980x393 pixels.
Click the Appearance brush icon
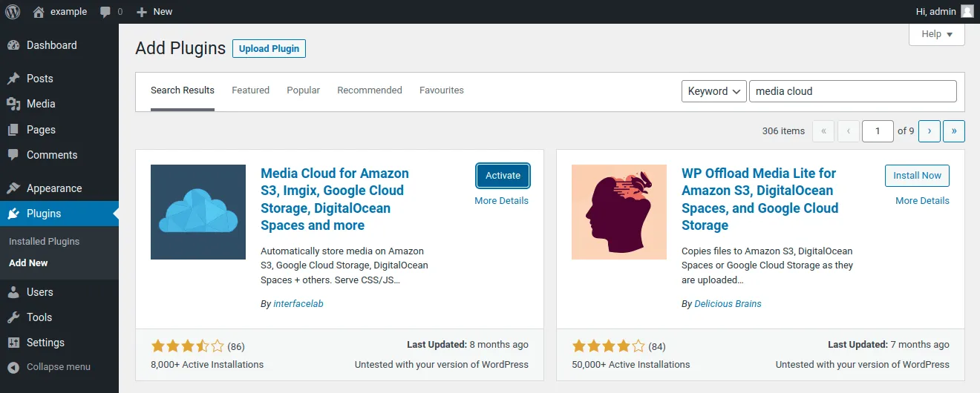click(13, 188)
